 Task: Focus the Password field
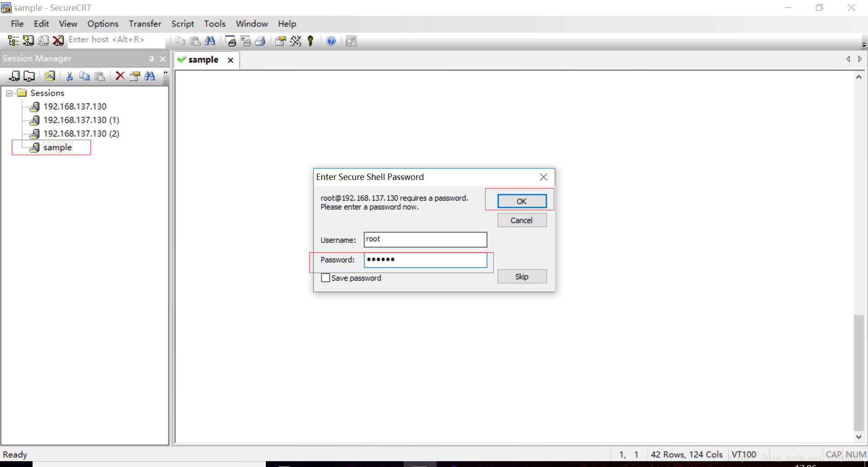click(425, 260)
